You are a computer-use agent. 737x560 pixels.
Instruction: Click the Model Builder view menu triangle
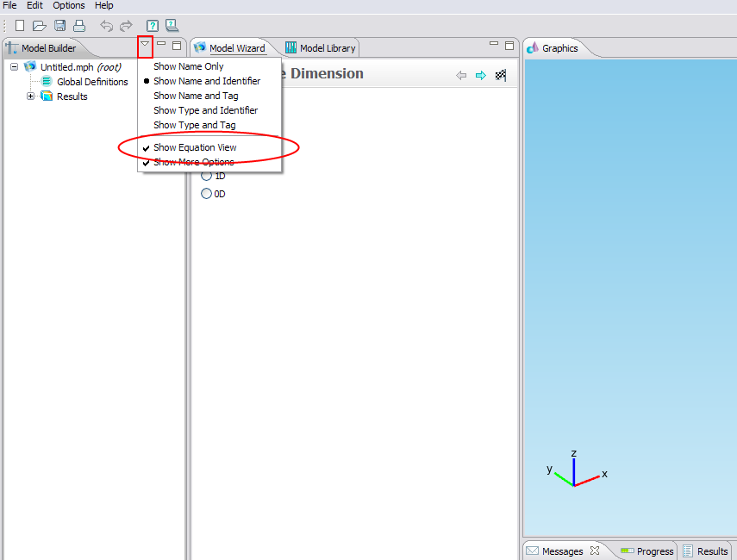click(x=145, y=44)
